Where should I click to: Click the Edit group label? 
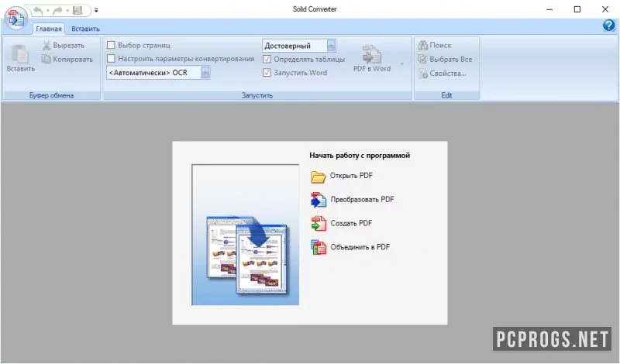pyautogui.click(x=446, y=95)
